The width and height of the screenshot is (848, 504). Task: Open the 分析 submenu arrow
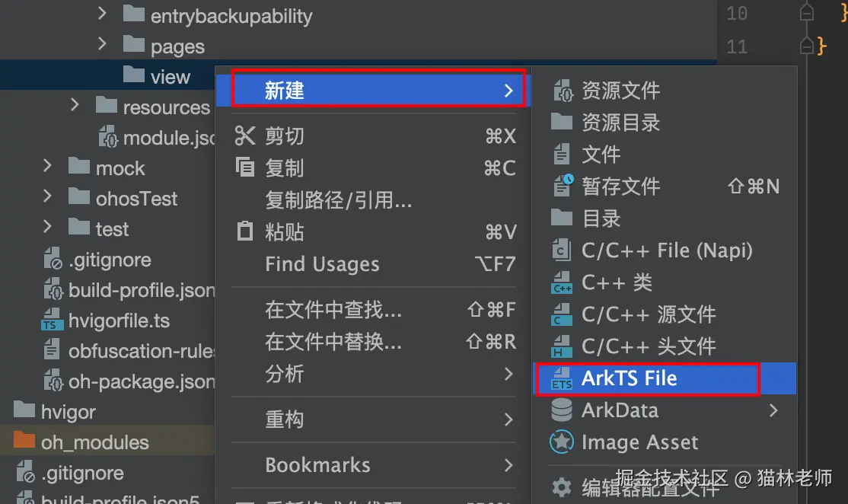point(508,374)
